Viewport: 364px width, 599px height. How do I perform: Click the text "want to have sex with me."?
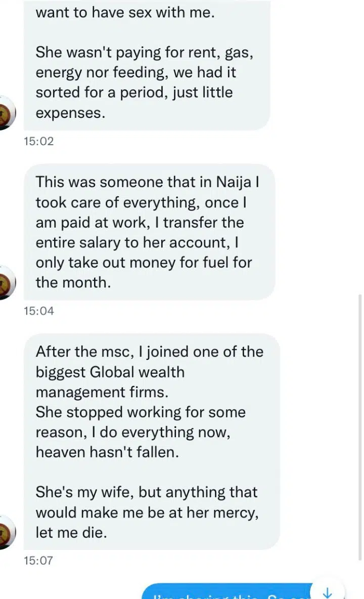(125, 12)
